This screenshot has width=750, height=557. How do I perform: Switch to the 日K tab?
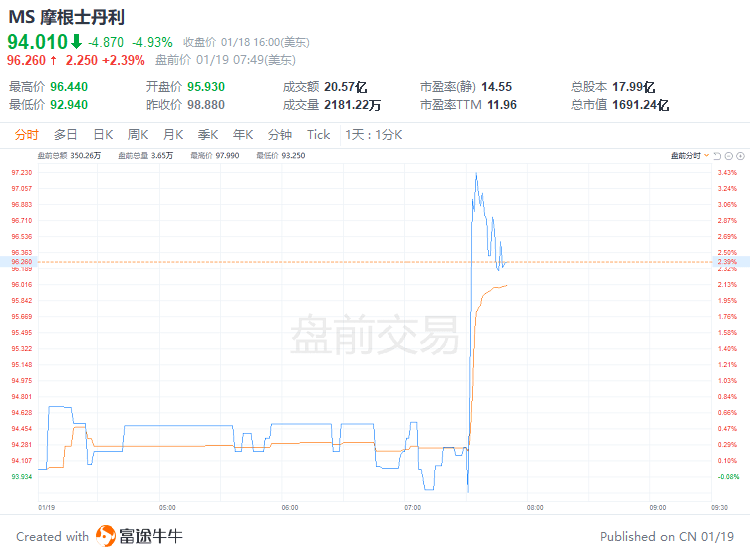pos(103,135)
